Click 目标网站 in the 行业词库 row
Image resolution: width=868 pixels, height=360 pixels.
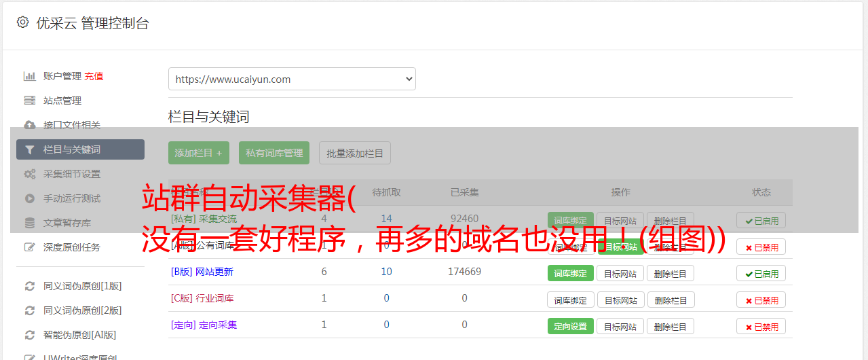pos(620,300)
